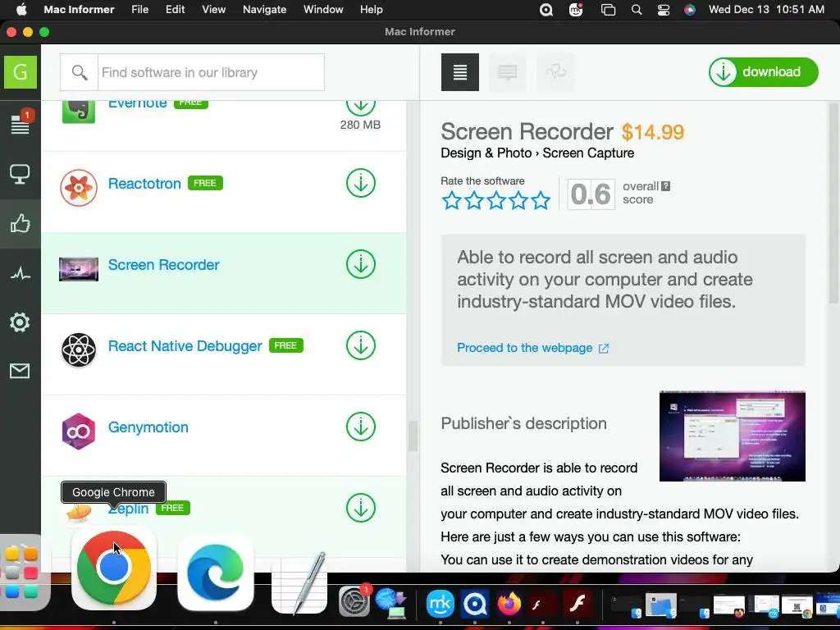Switch to the third details tab icon
840x630 pixels.
(x=555, y=72)
